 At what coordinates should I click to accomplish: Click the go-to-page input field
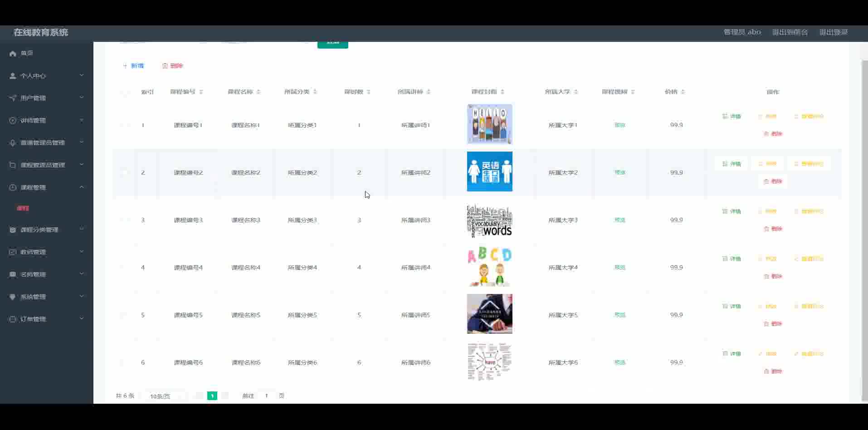click(266, 396)
